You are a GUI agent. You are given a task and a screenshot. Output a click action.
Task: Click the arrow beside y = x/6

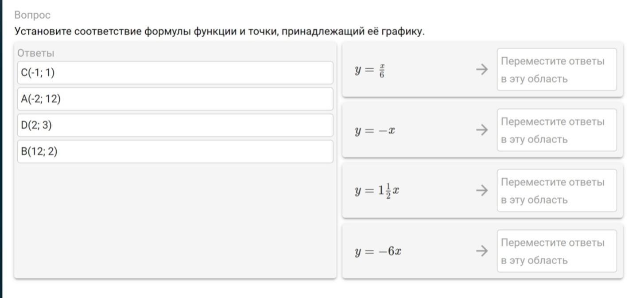tap(481, 70)
